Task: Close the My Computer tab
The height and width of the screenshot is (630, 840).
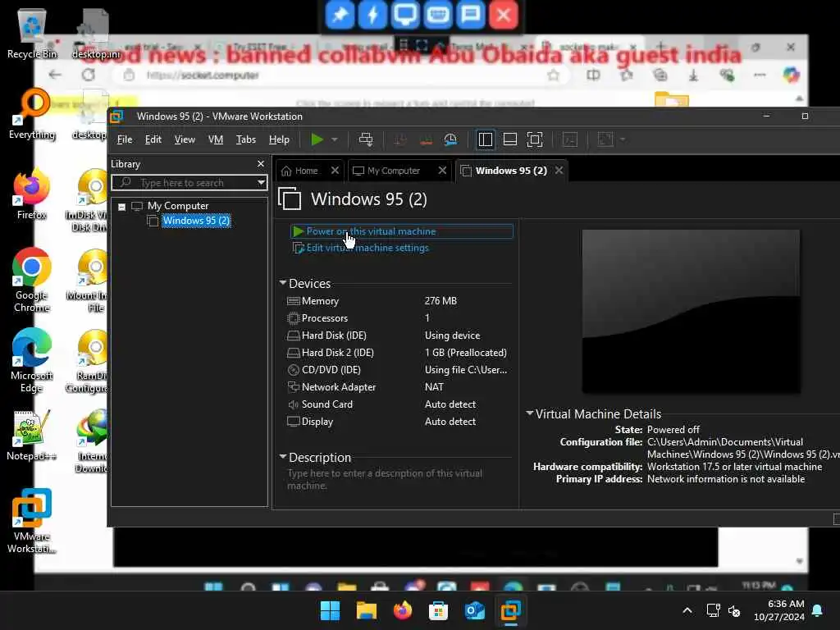Action: 442,171
